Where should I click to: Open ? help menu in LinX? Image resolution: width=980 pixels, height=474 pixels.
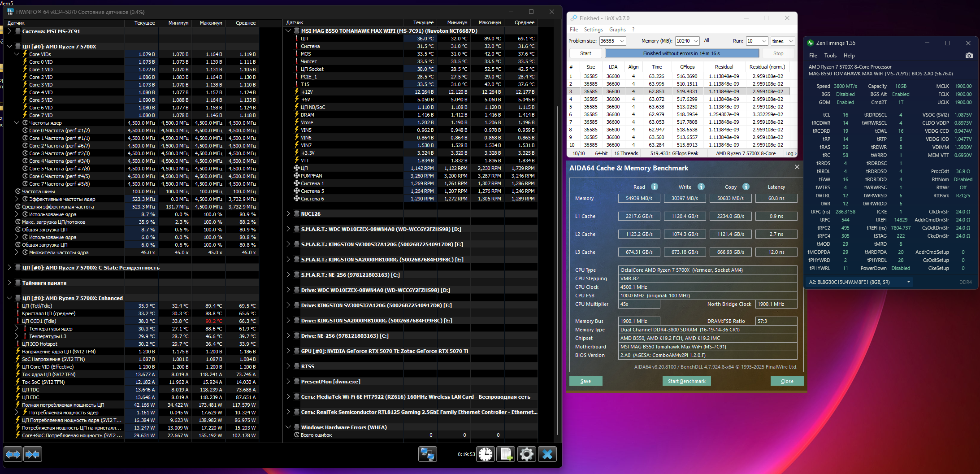[x=633, y=30]
